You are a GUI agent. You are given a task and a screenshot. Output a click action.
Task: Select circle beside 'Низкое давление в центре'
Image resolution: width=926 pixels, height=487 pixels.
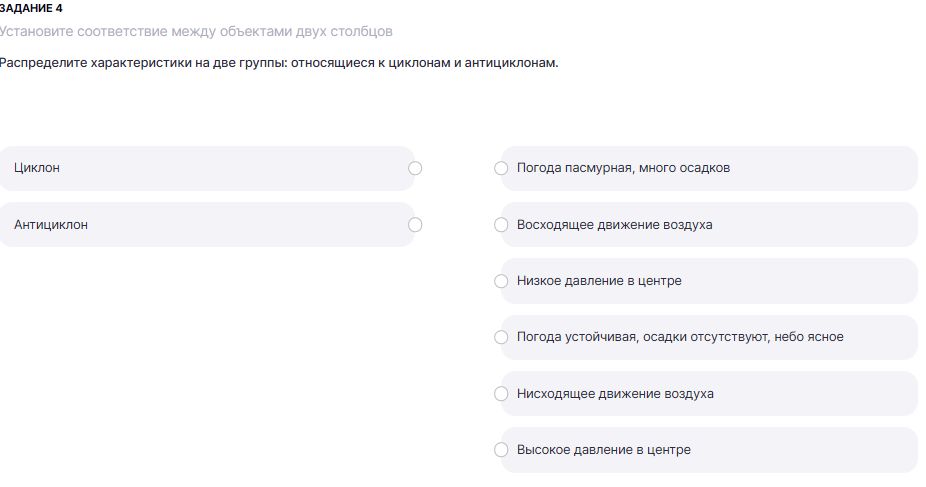(x=502, y=281)
